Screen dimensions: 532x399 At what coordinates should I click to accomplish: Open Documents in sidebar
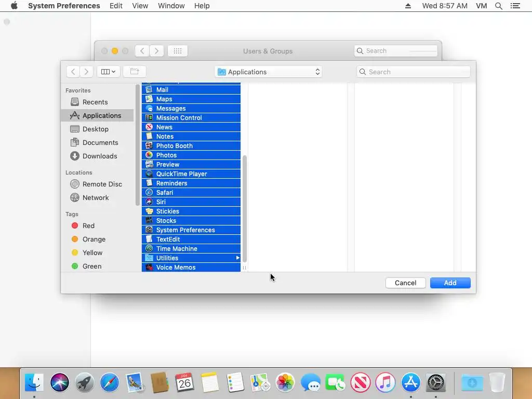coord(97,142)
